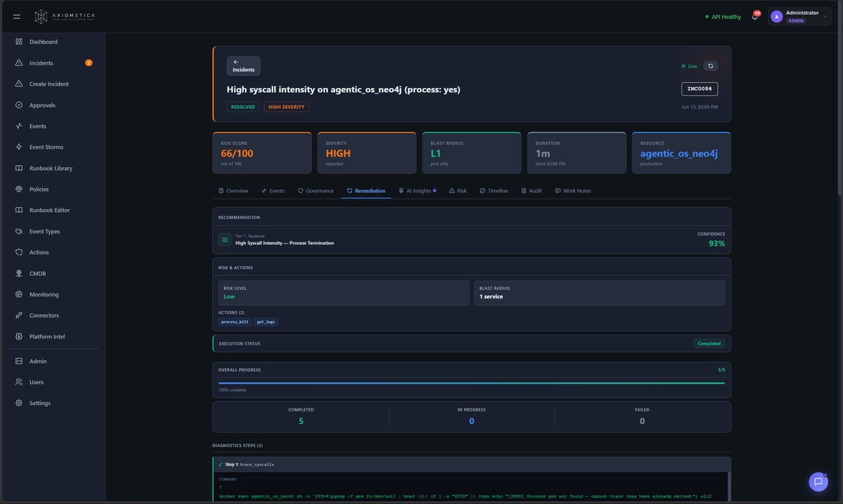Open the Timeline tab
This screenshot has height=504, width=843.
pyautogui.click(x=494, y=191)
